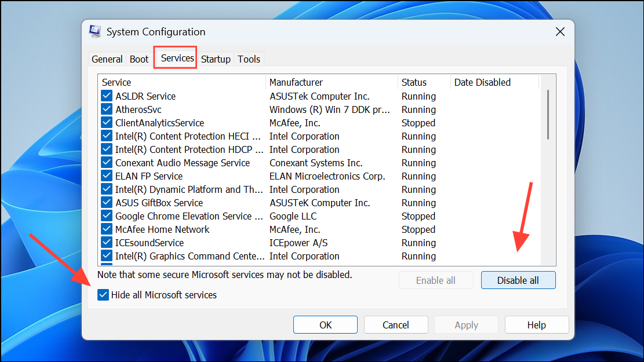Viewport: 644px width, 362px height.
Task: Click the OK button
Action: click(325, 325)
